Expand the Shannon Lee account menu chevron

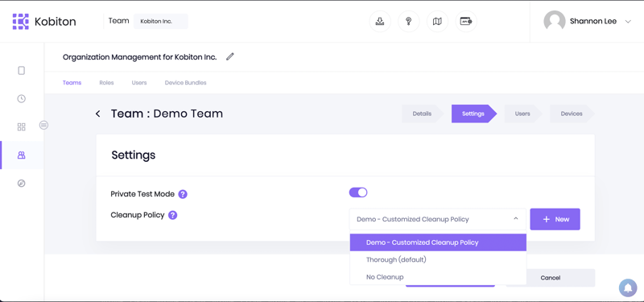click(x=628, y=22)
